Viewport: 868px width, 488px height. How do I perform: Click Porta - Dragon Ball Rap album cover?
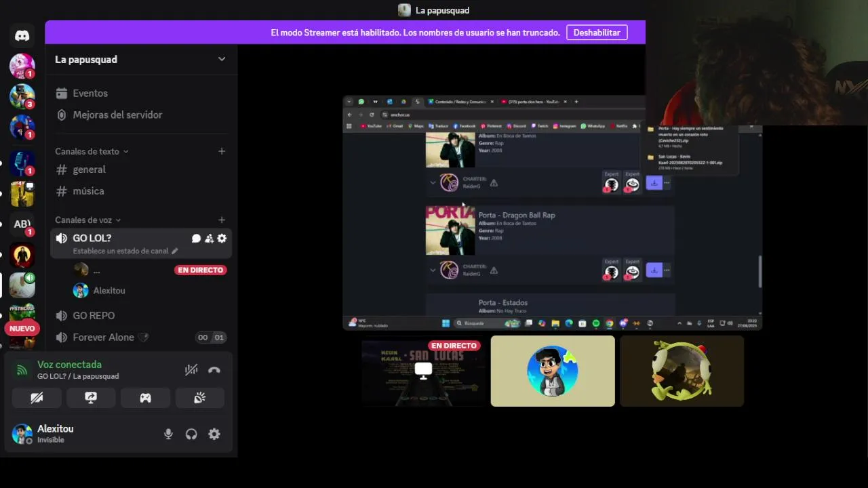[x=450, y=230]
